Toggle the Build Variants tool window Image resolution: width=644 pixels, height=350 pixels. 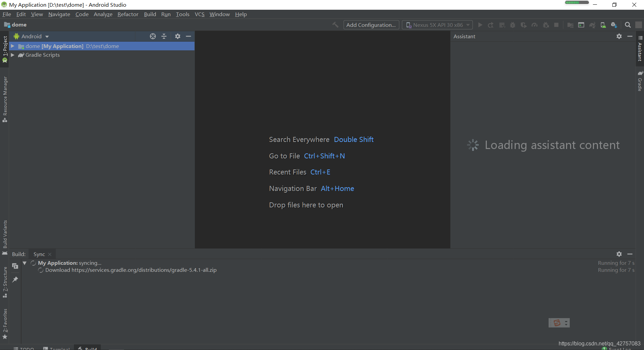click(x=5, y=238)
